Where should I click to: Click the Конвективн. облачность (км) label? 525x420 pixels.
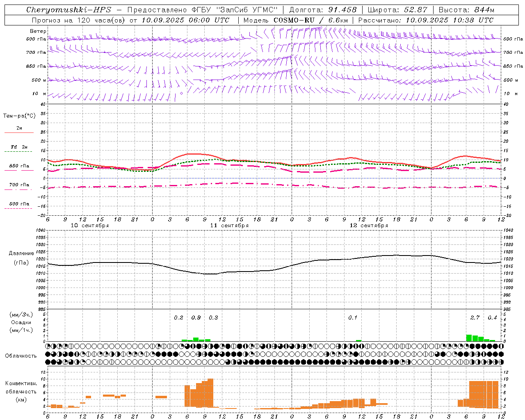(x=21, y=391)
